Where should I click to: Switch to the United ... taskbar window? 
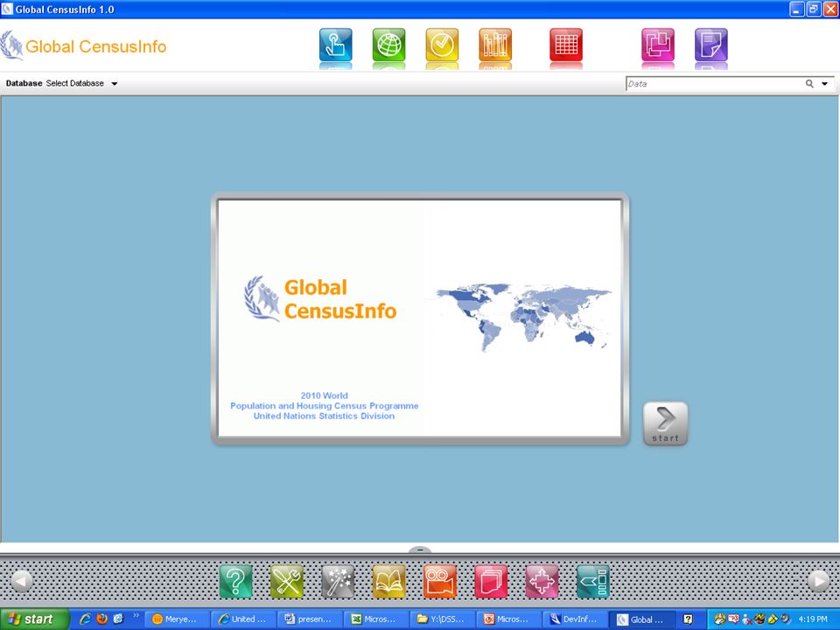pos(243,619)
